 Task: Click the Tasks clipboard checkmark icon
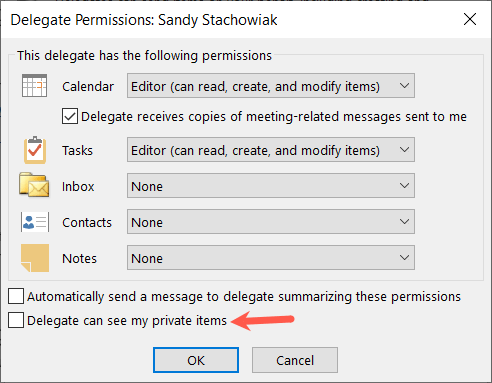[35, 150]
